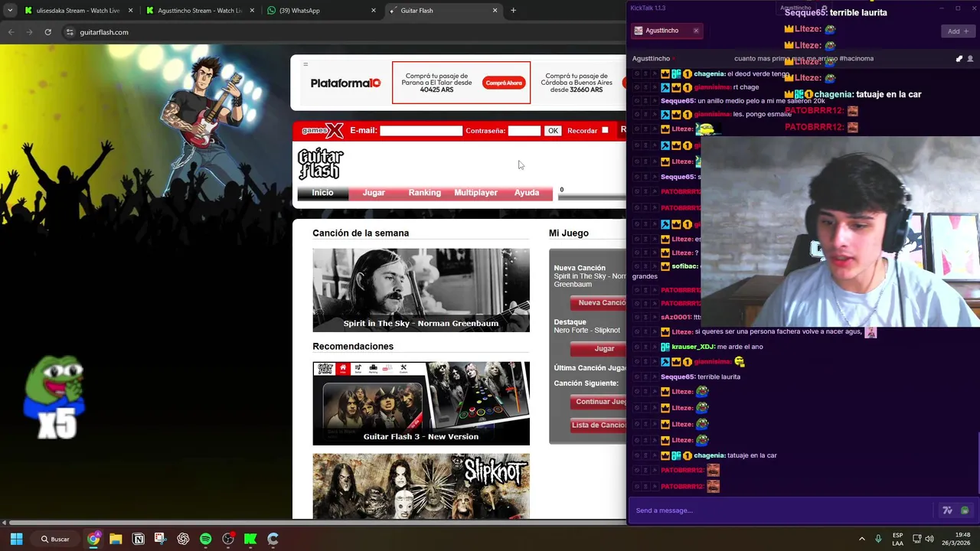The image size is (980, 551).
Task: Focus the guitarflash.com address bar
Action: pos(345,32)
